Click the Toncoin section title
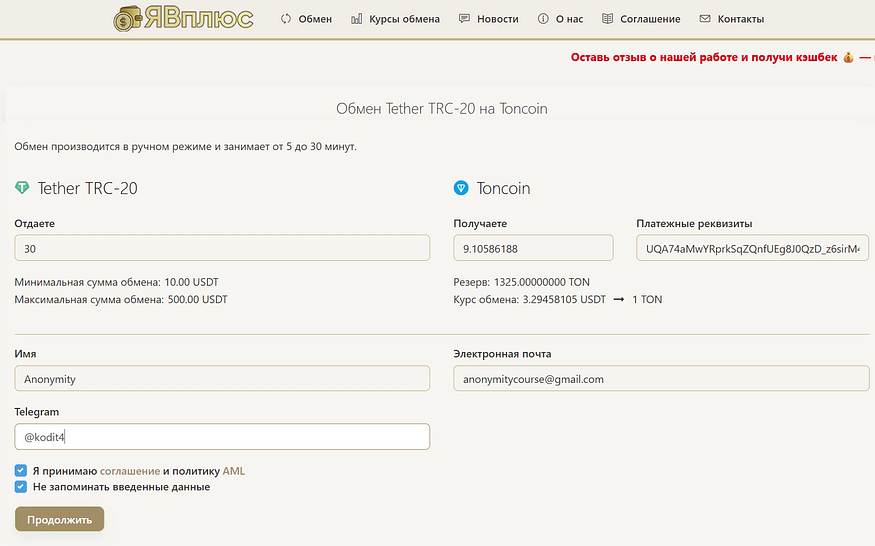The height and width of the screenshot is (546, 875). coord(503,188)
